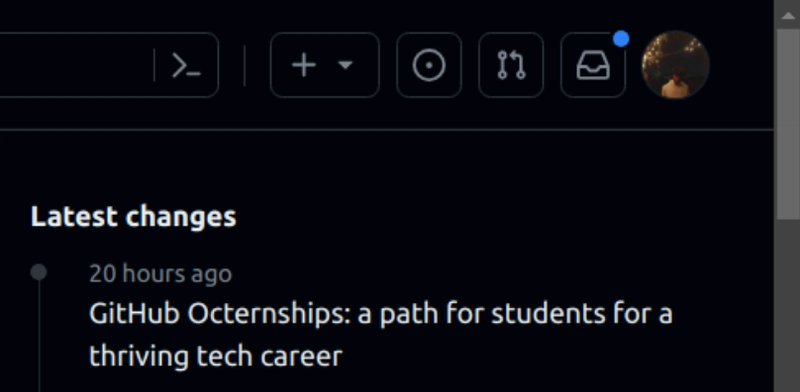Click divider between search and plus button
The height and width of the screenshot is (392, 800).
[x=245, y=65]
